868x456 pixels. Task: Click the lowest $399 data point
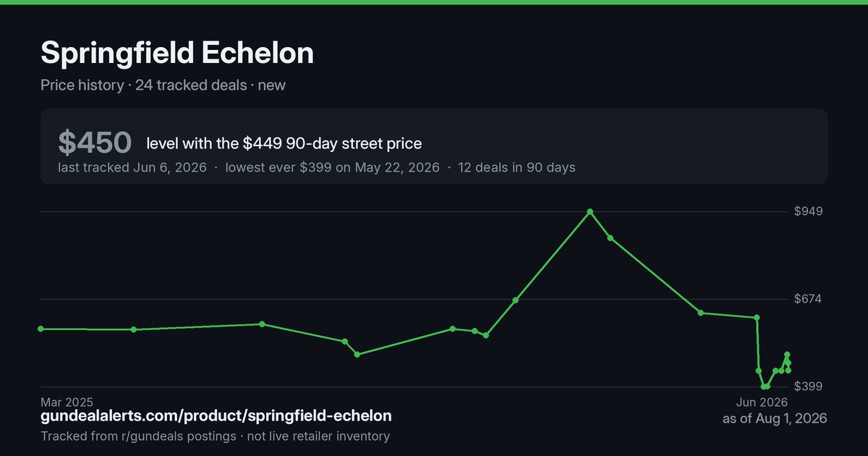pos(764,387)
